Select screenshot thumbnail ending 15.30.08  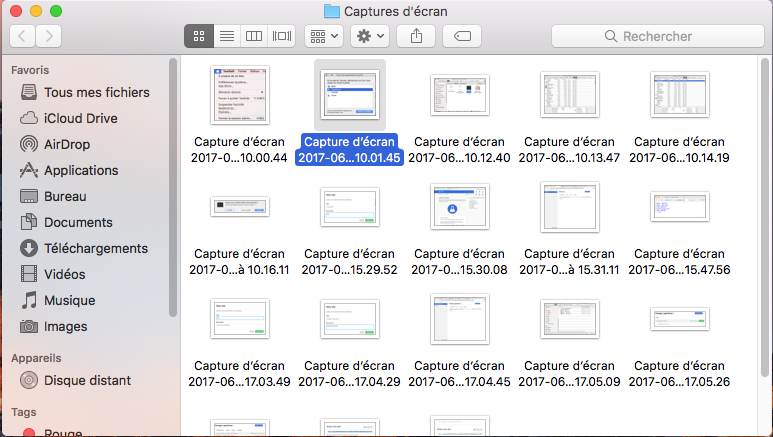[x=459, y=207]
